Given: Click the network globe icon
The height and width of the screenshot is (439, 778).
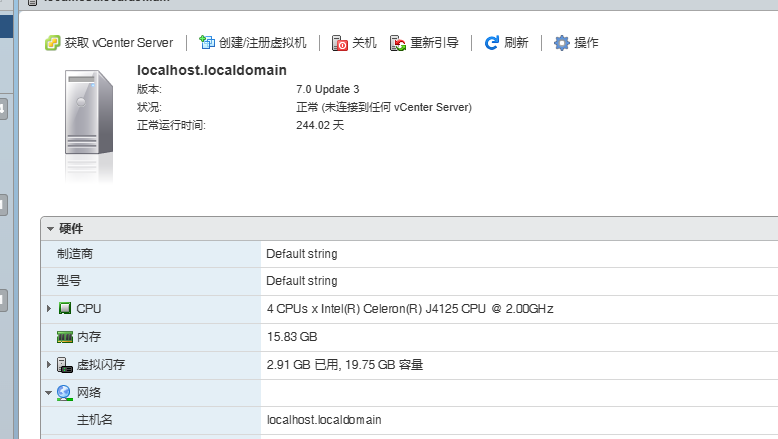Looking at the screenshot, I should pyautogui.click(x=65, y=393).
